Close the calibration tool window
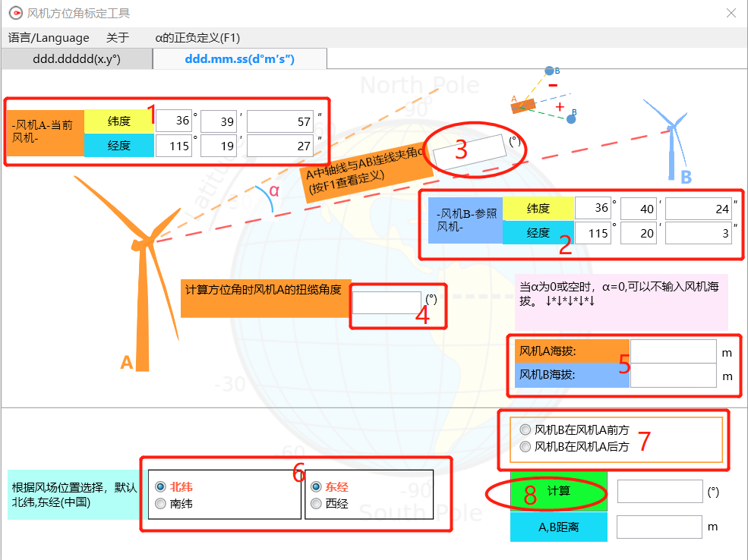Screen dimensions: 748x560 [731, 13]
